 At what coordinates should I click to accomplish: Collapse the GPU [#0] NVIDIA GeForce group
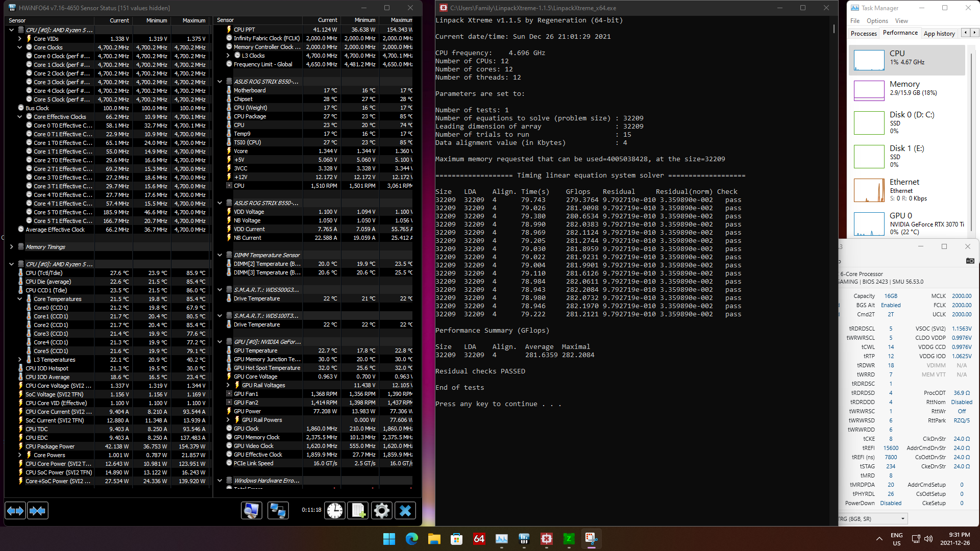[219, 342]
